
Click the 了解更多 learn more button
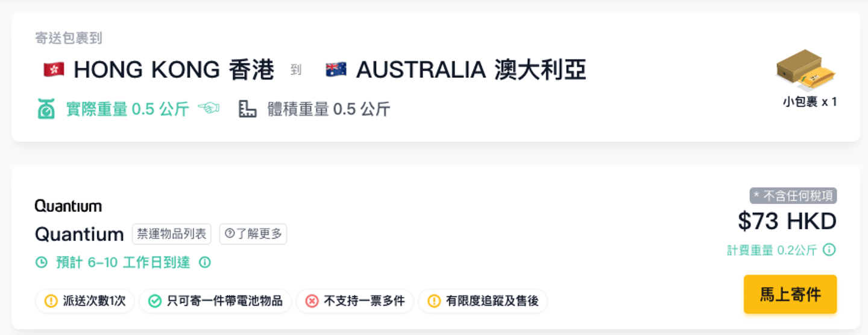click(253, 234)
